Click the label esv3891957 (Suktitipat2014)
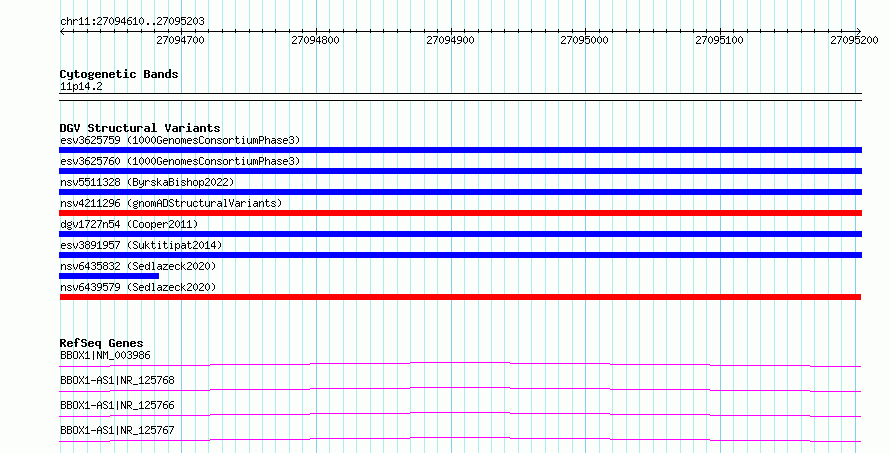This screenshot has width=890, height=453. (141, 245)
